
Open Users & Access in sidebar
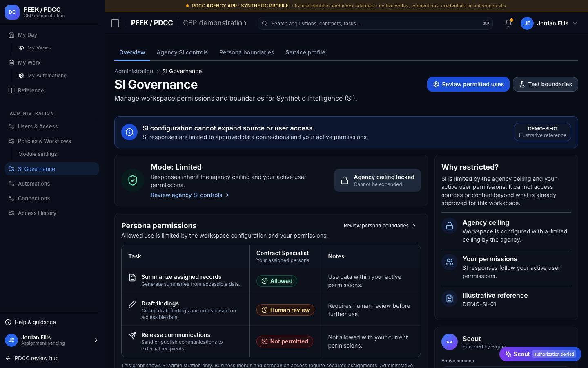52,126
